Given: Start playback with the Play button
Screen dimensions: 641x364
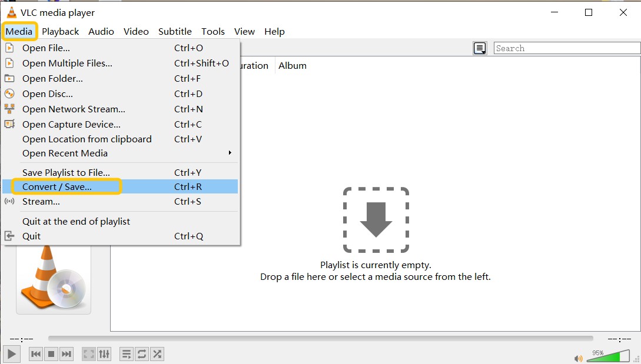Looking at the screenshot, I should point(11,354).
